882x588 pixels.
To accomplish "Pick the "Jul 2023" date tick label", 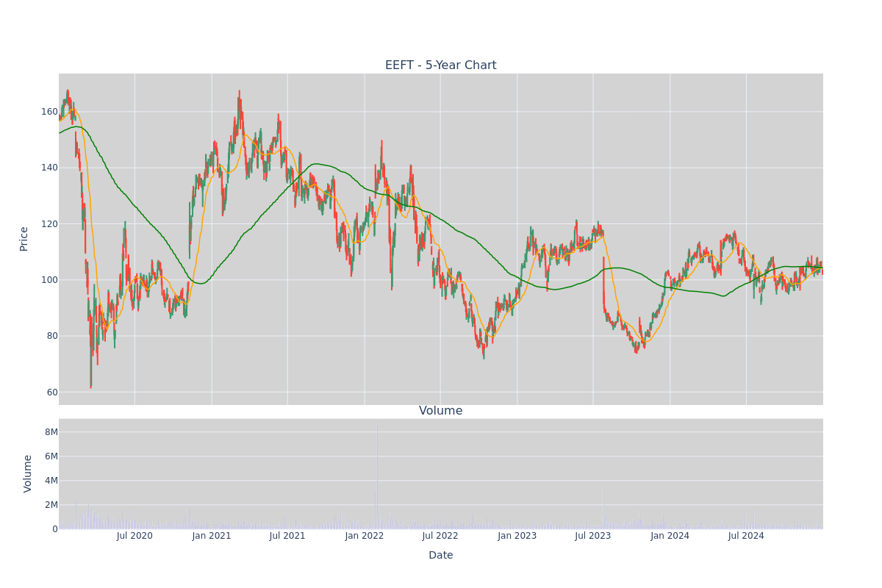I will (x=593, y=536).
